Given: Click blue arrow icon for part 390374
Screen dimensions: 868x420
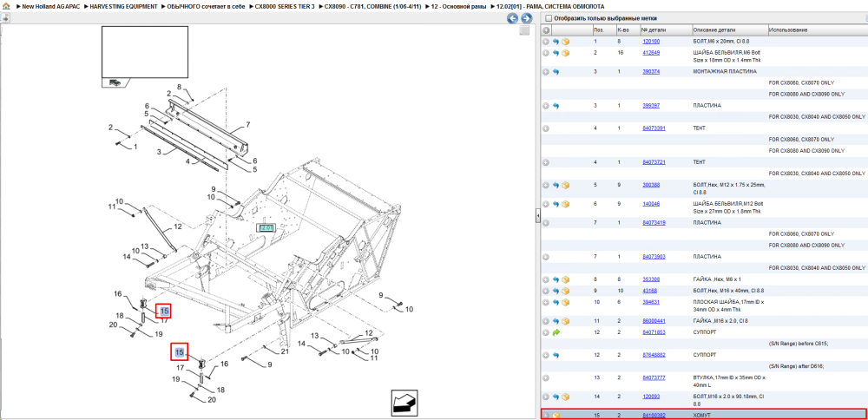Looking at the screenshot, I should click(x=556, y=72).
